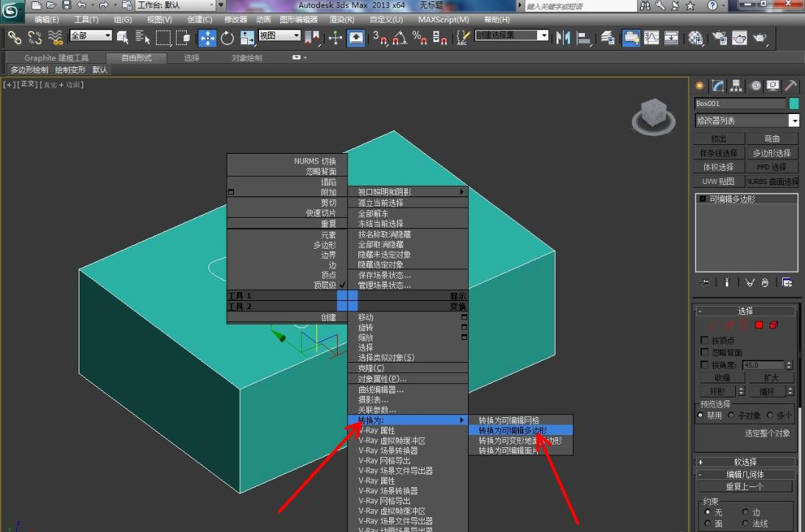Click the Select and Rotate tool icon

click(227, 37)
